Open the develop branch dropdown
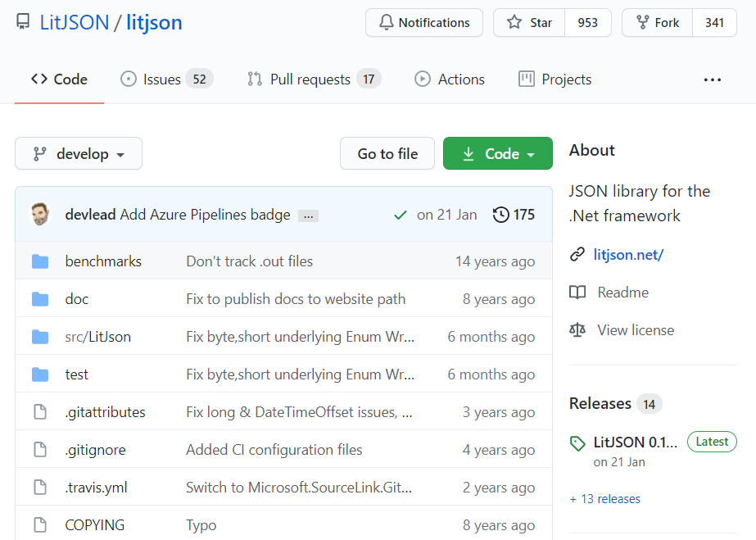 tap(79, 153)
